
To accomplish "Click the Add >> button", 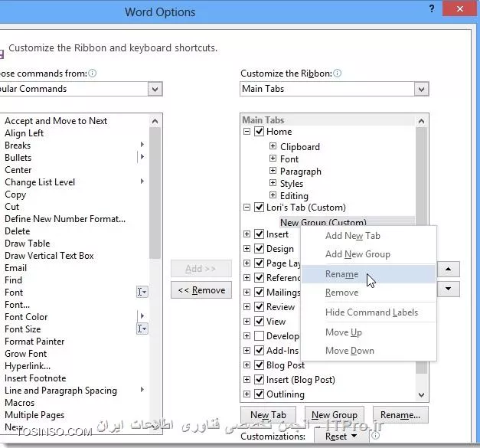I will (201, 269).
